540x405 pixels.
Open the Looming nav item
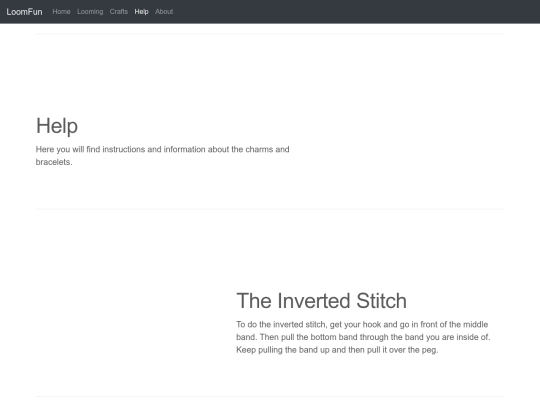[x=90, y=12]
